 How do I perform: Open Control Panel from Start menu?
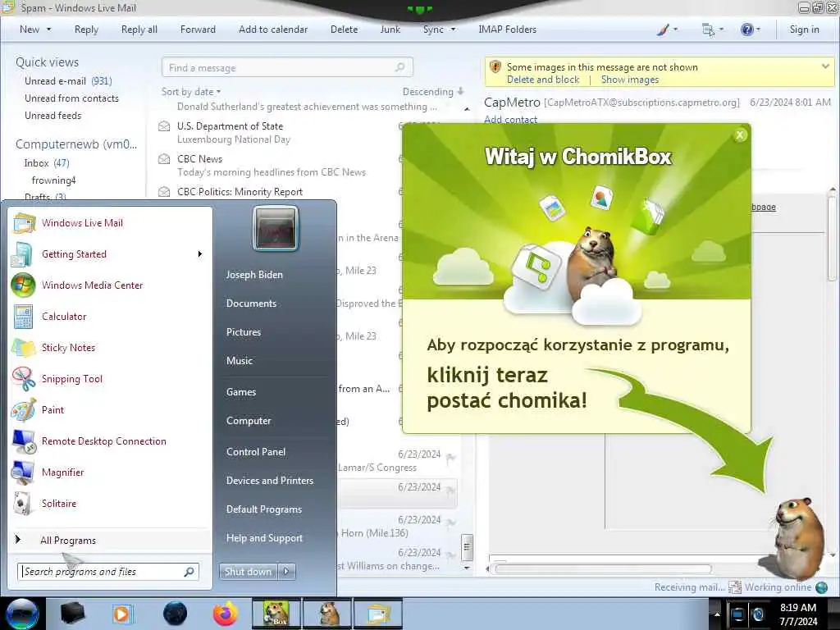[x=256, y=452]
